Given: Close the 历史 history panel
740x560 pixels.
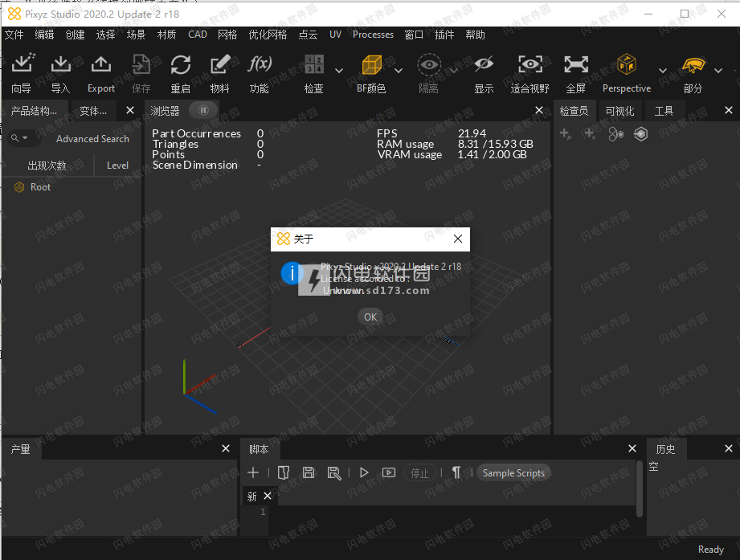Looking at the screenshot, I should click(729, 448).
